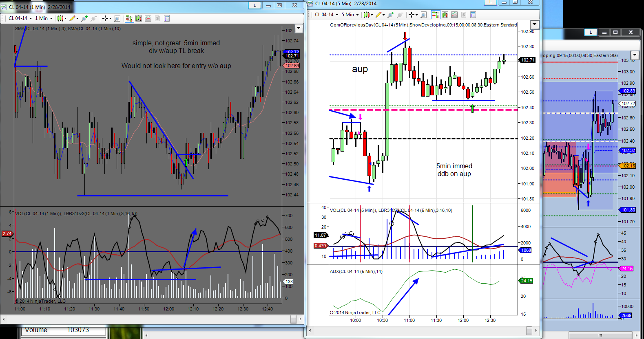Click SMA indicator label on 1 Min chart
The width and height of the screenshot is (644, 339).
[68, 29]
